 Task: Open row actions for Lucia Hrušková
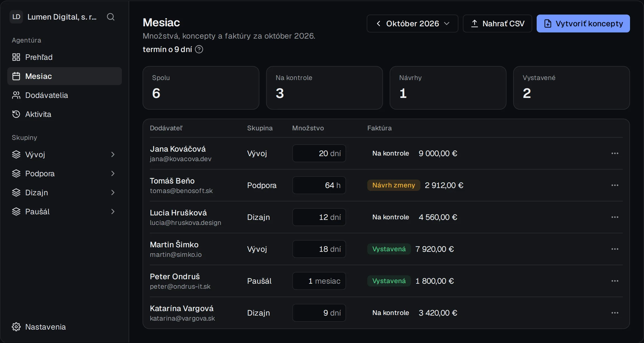pos(615,217)
